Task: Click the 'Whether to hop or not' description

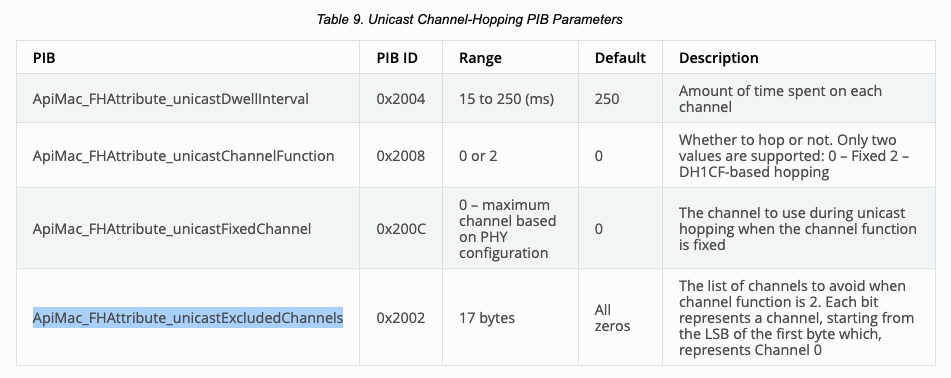Action: tap(794, 156)
